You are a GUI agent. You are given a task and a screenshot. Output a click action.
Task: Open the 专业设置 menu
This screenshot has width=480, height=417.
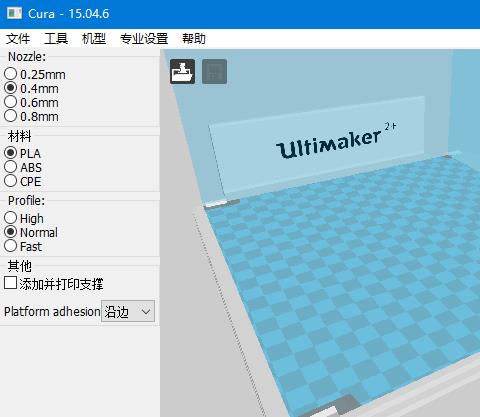point(144,39)
